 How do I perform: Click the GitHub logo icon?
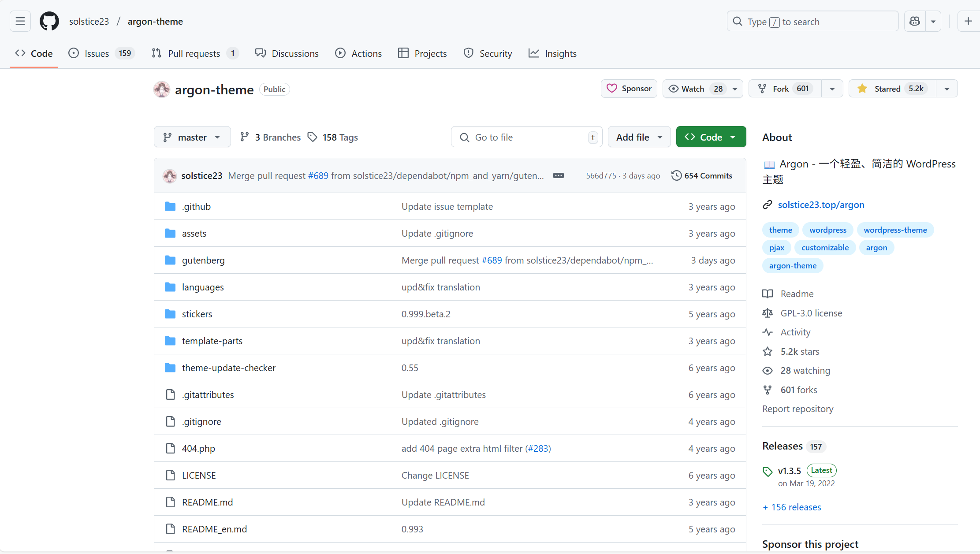pyautogui.click(x=49, y=21)
